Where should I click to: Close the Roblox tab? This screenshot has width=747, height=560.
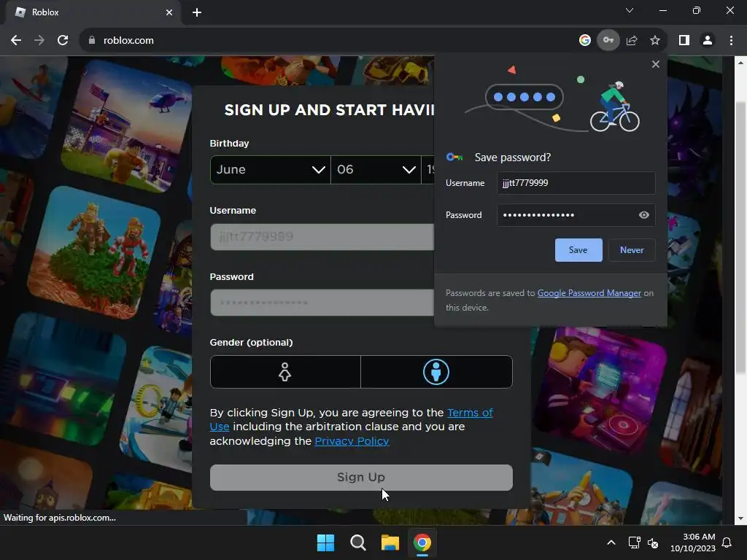169,12
